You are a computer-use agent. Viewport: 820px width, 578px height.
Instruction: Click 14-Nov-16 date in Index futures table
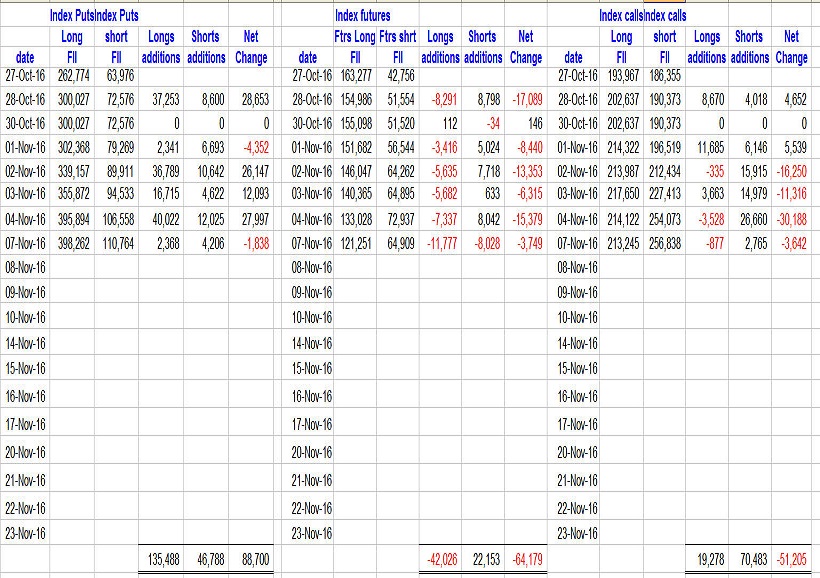click(x=312, y=343)
